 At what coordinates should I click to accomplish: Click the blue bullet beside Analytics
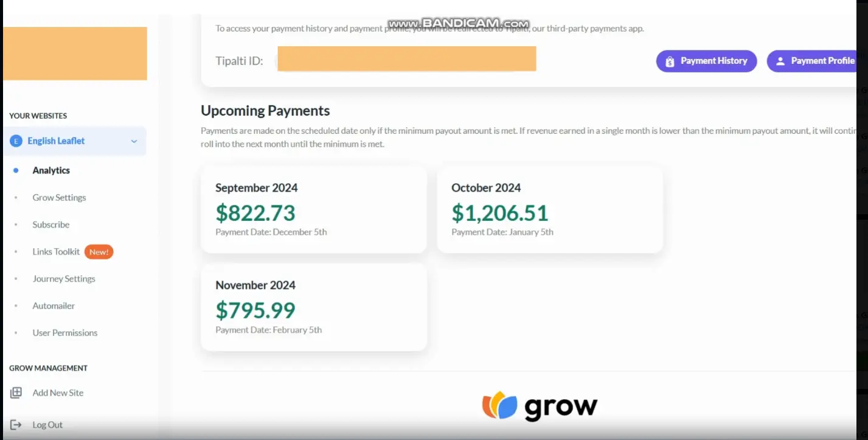16,170
